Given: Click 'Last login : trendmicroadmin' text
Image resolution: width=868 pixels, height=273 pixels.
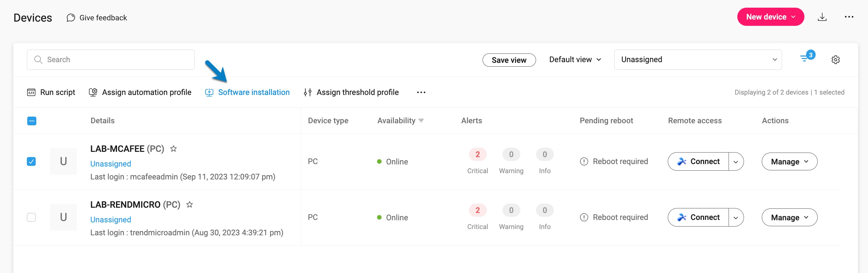Looking at the screenshot, I should 140,233.
